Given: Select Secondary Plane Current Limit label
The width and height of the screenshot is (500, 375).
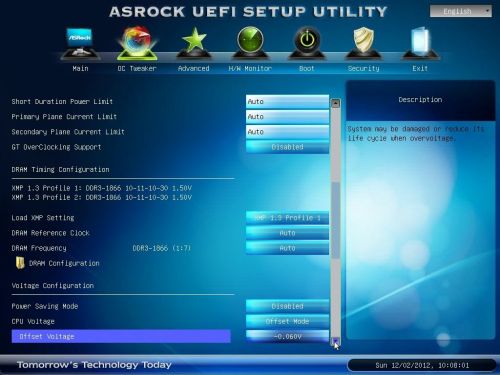Looking at the screenshot, I should (x=68, y=132).
